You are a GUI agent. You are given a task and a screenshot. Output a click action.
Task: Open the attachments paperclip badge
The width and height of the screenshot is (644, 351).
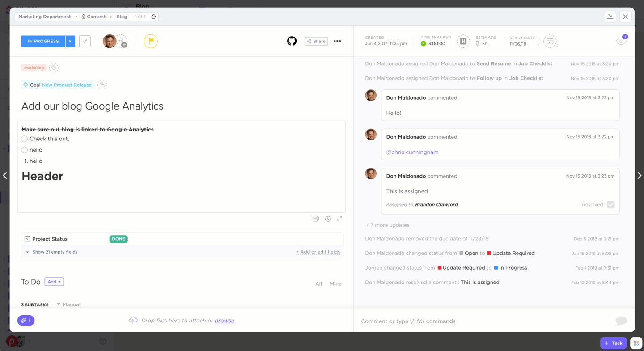pos(26,320)
